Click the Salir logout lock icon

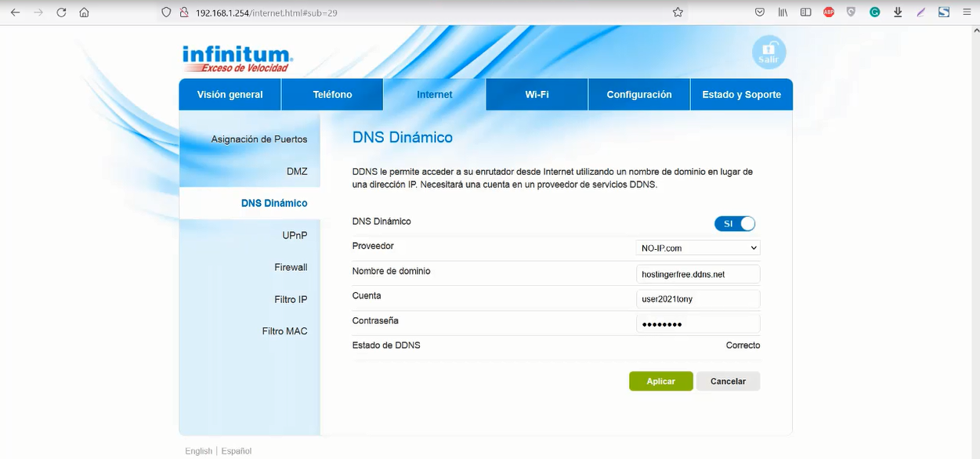coord(768,52)
